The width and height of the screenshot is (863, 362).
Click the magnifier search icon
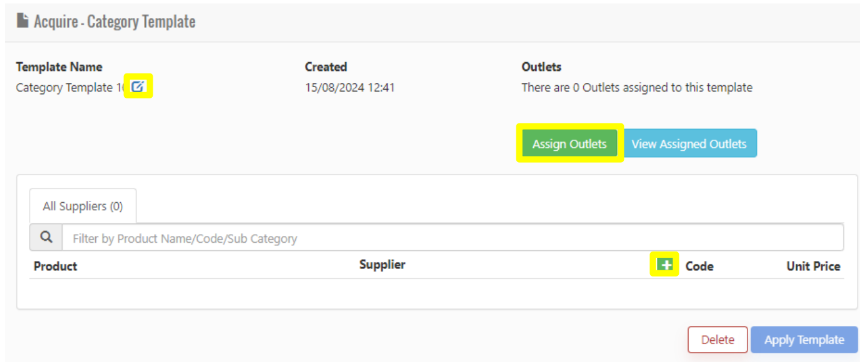[x=46, y=238]
